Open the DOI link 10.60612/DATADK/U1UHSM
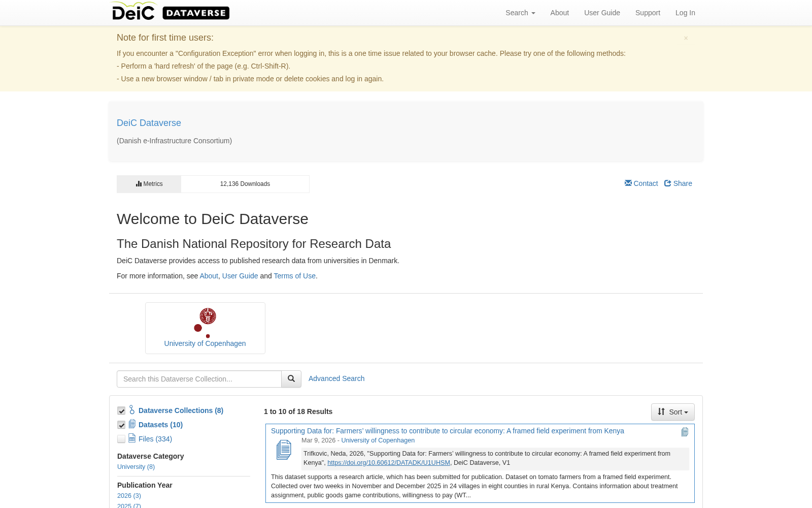 (x=389, y=463)
